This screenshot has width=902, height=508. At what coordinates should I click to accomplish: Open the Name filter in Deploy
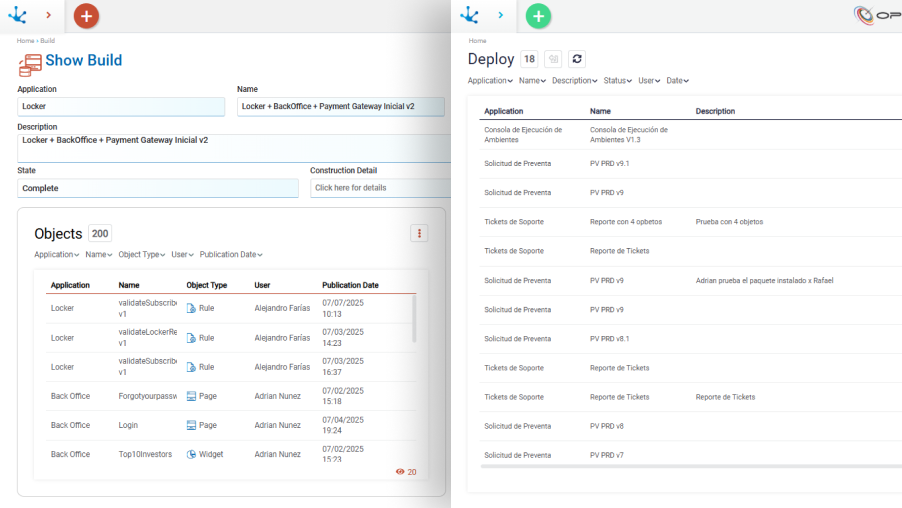tap(532, 81)
